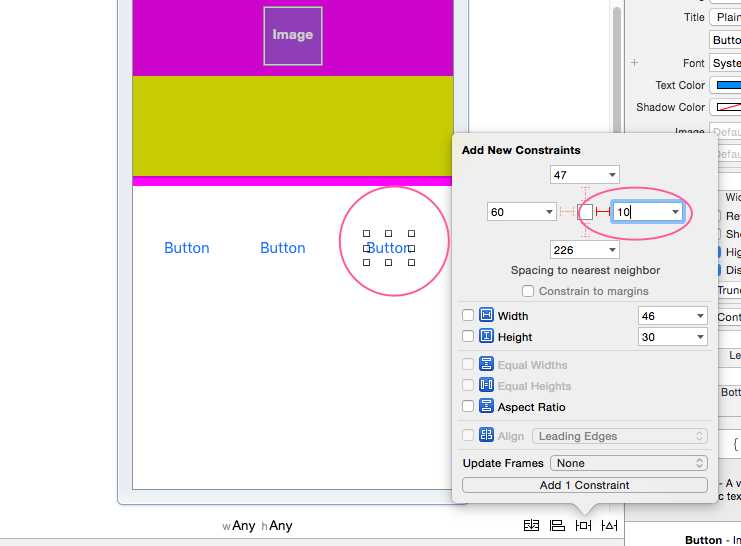Open the Update Frames dropdown
Screen dimensions: 741x546
[x=629, y=463]
